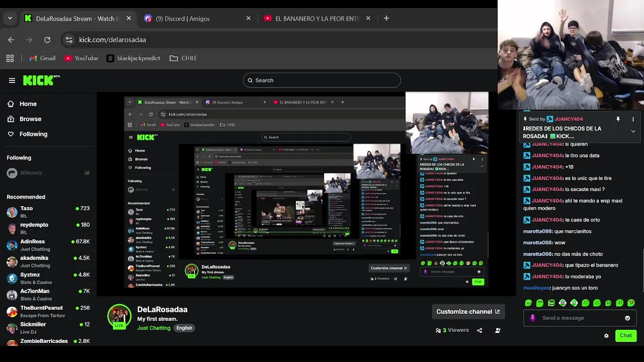
Task: Click the green KICK logo
Action: [41, 80]
